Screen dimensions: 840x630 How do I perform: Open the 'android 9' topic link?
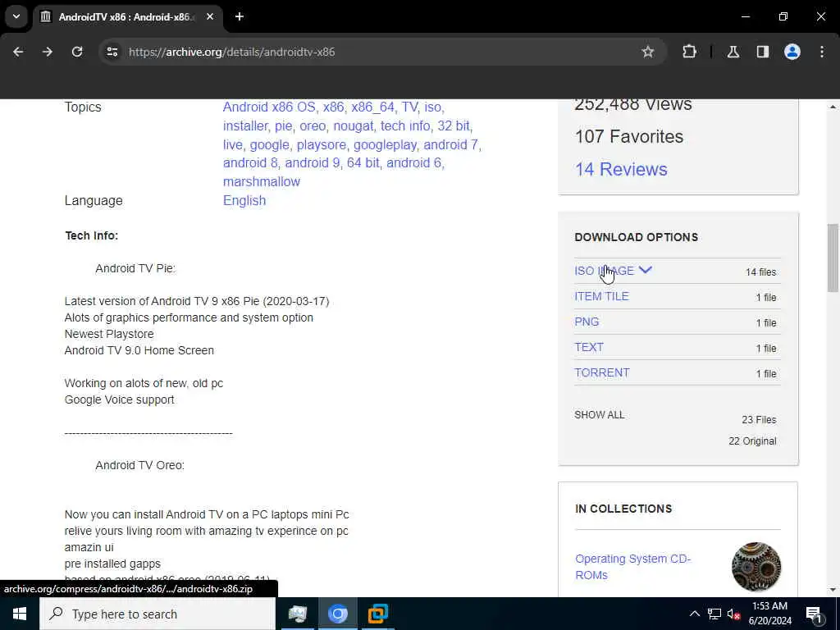[313, 163]
